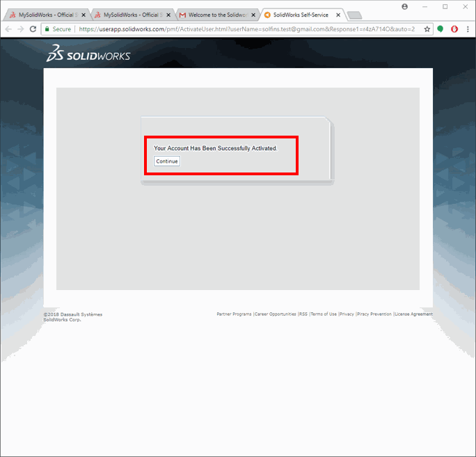Open Chrome three-dot menu

[x=468, y=29]
